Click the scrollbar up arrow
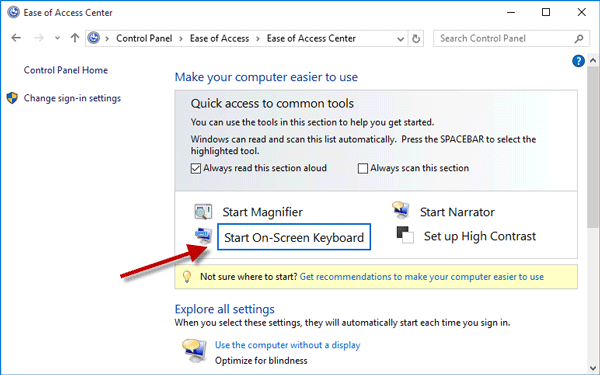Viewport: 600px width, 375px height. pos(593,60)
